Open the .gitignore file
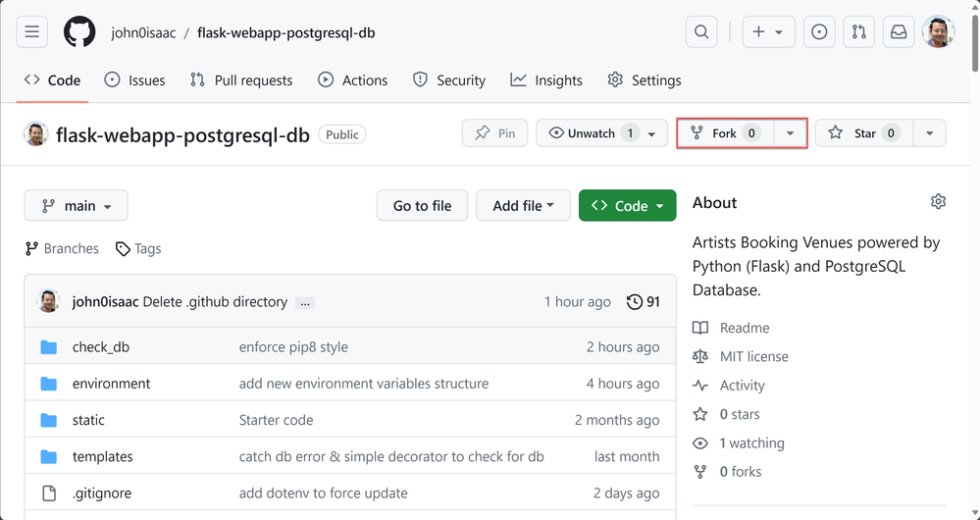Viewport: 980px width, 520px height. [102, 494]
